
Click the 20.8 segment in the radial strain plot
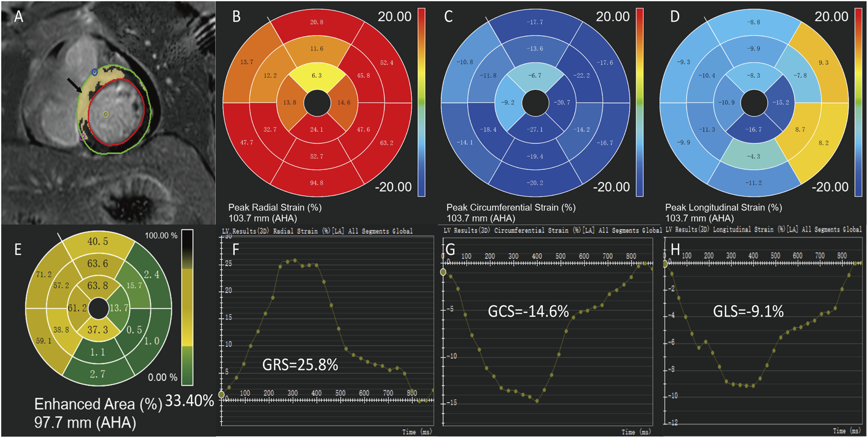(317, 22)
